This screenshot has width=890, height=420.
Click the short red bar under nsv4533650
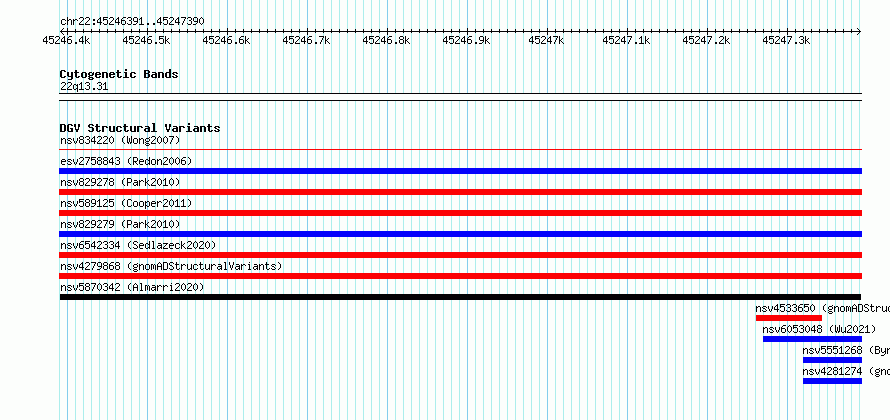pyautogui.click(x=788, y=318)
